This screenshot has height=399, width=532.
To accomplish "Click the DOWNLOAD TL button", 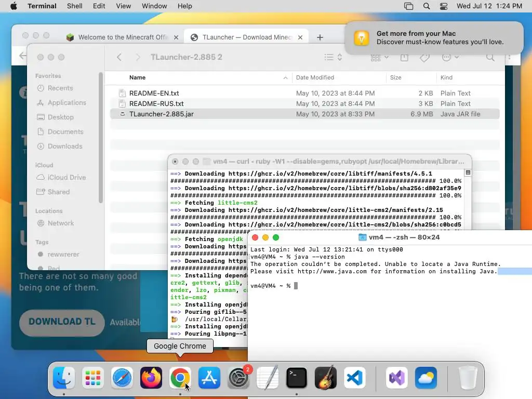I will [62, 322].
